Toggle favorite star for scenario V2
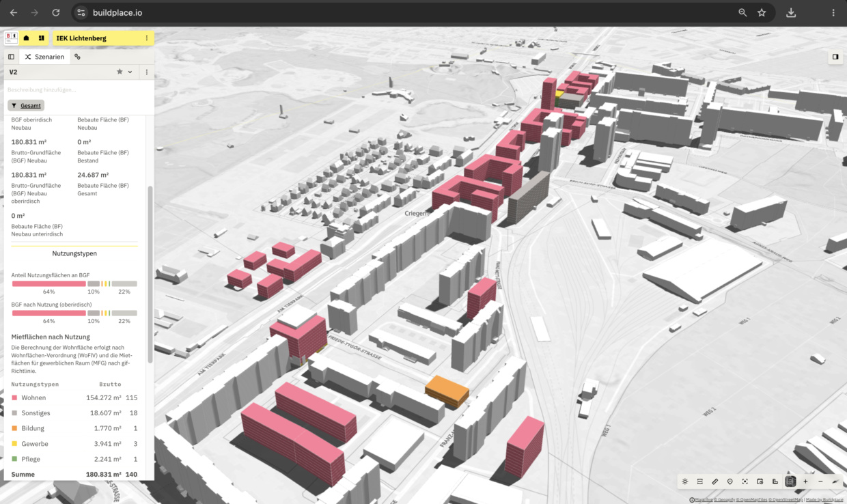The image size is (847, 504). click(x=120, y=72)
